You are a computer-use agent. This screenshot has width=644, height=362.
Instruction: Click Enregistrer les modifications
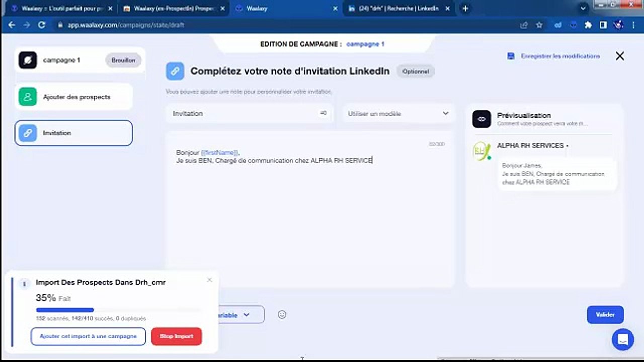pos(560,56)
